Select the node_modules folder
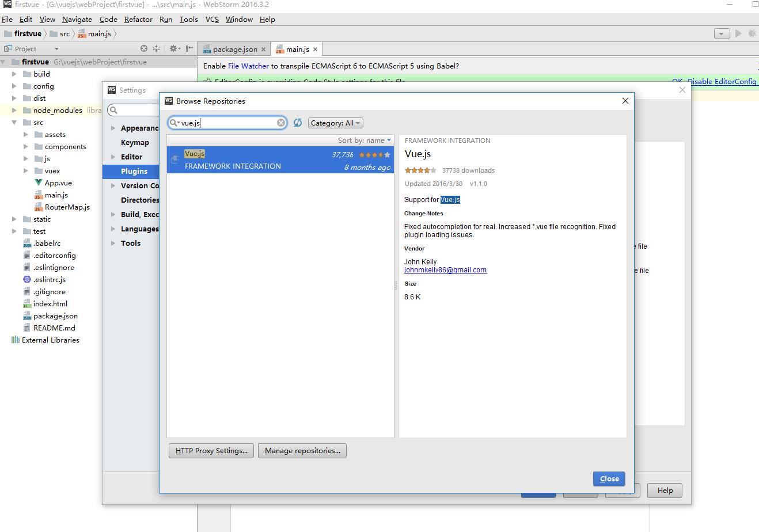Viewport: 759px width, 532px height. coord(58,111)
